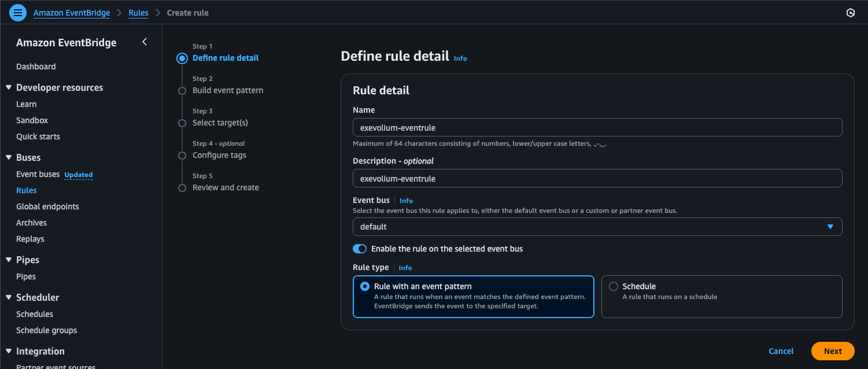Image resolution: width=868 pixels, height=369 pixels.
Task: Toggle Enable the rule on selected event bus
Action: coord(360,249)
